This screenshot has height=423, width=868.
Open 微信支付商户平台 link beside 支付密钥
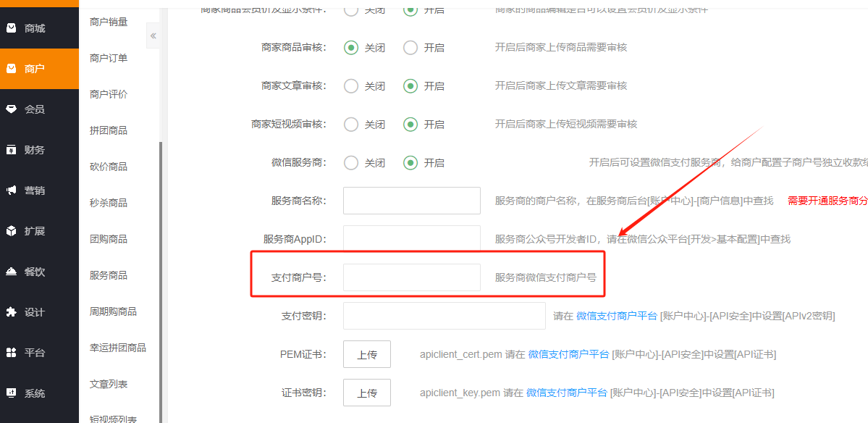click(616, 316)
